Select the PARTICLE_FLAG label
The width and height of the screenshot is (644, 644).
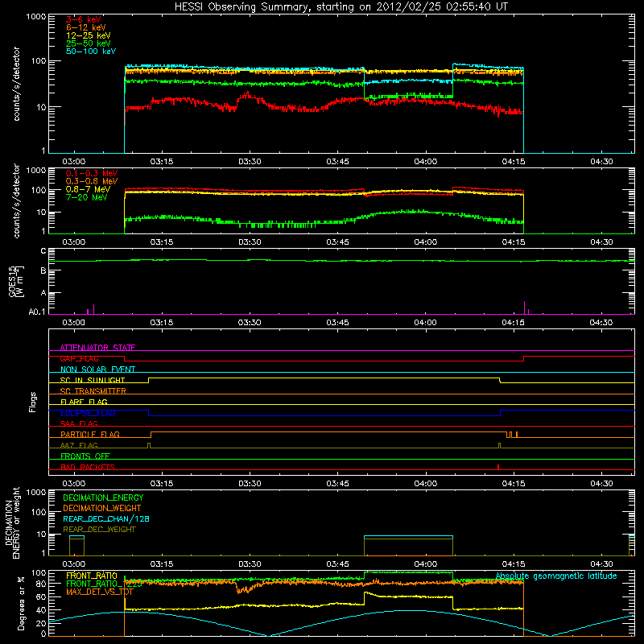click(x=90, y=434)
